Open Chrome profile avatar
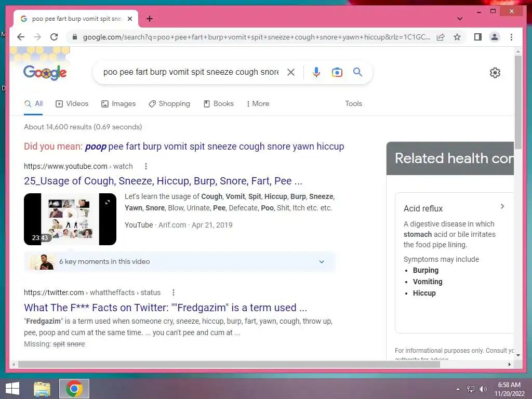532x399 pixels. pos(495,37)
